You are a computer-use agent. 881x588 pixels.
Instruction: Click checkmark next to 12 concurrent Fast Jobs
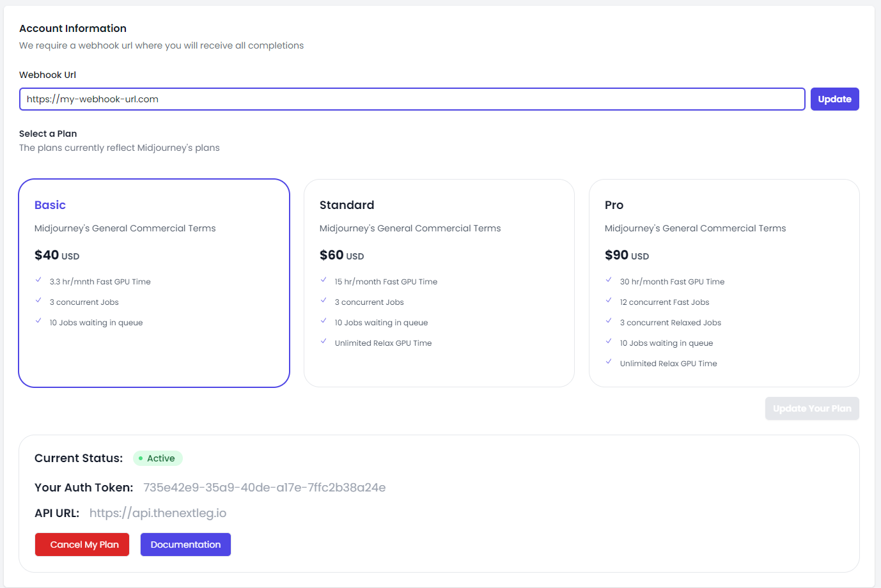pos(609,300)
